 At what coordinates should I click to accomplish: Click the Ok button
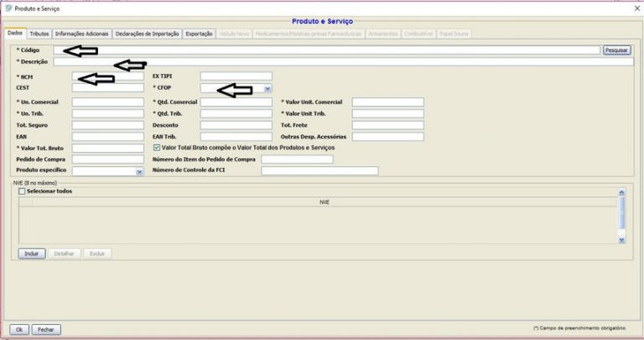[19, 329]
